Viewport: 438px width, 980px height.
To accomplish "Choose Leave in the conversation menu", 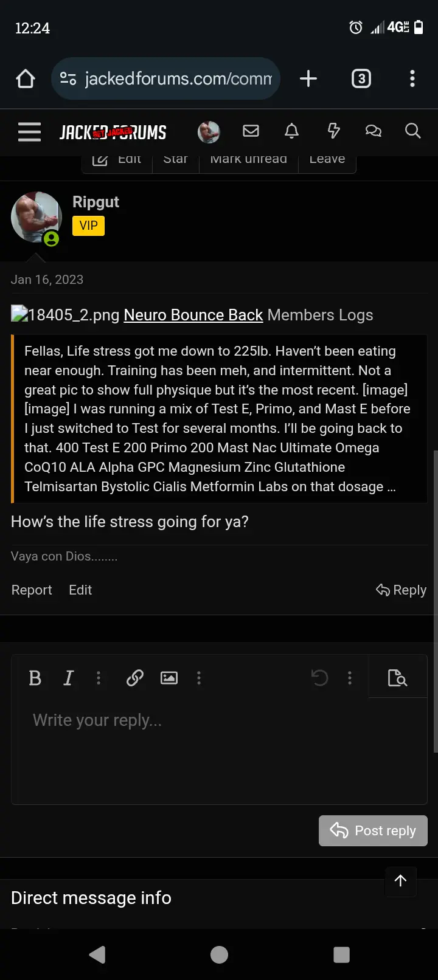I will point(327,160).
